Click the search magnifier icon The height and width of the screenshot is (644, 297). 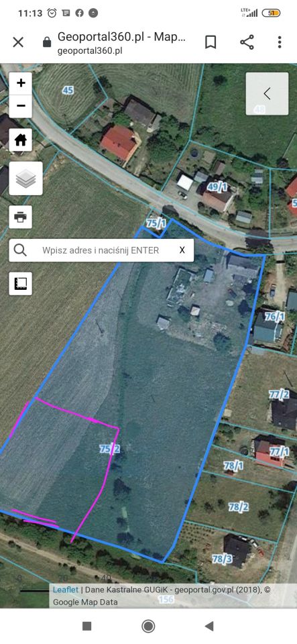(20, 250)
